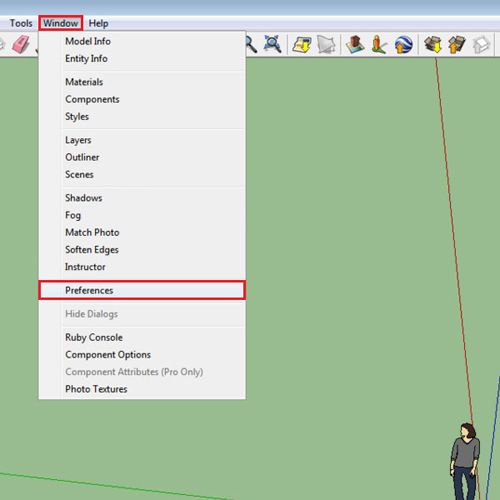
Task: Open the Help menu
Action: coord(98,23)
